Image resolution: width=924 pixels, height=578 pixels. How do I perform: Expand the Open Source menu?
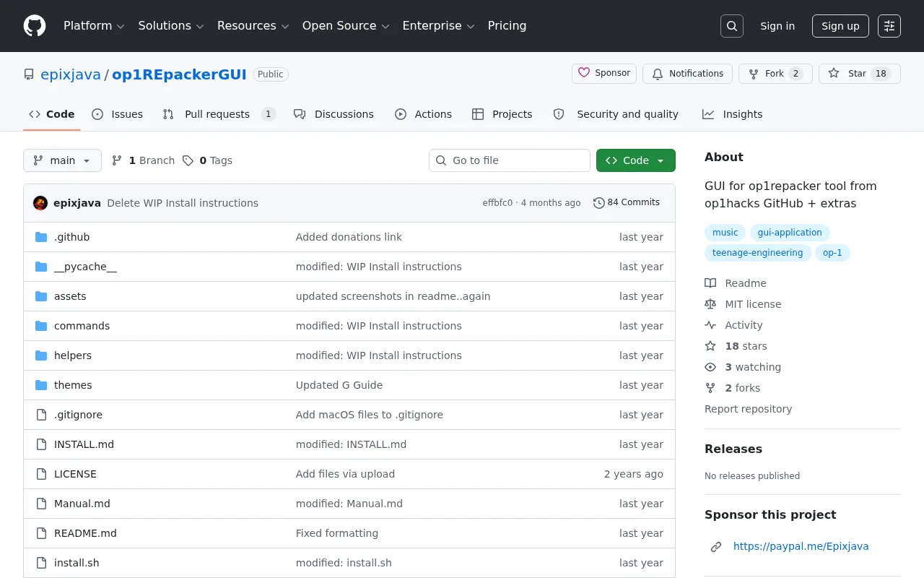[x=346, y=26]
